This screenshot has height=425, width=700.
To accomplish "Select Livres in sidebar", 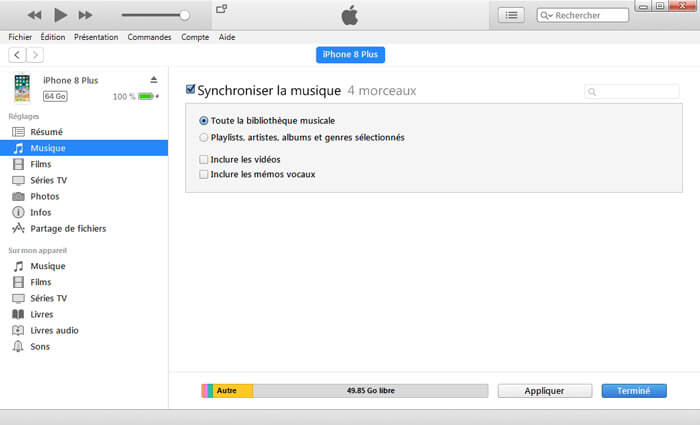I will [84, 314].
